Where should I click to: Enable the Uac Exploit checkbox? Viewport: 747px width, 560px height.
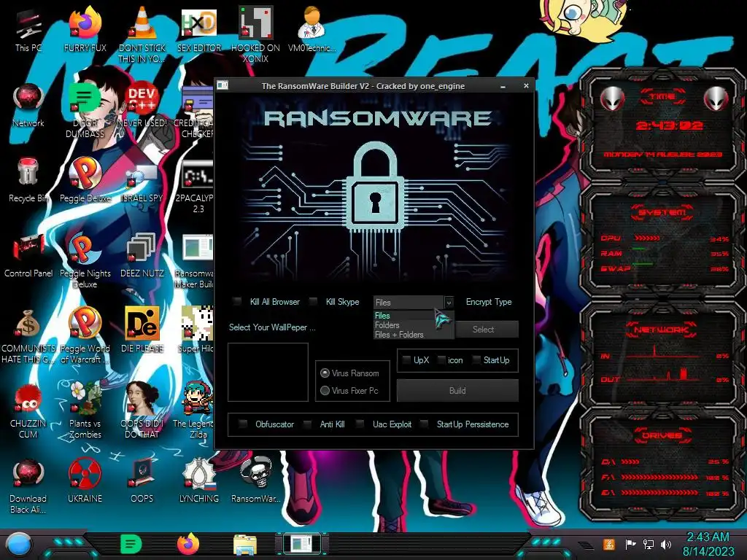click(360, 424)
